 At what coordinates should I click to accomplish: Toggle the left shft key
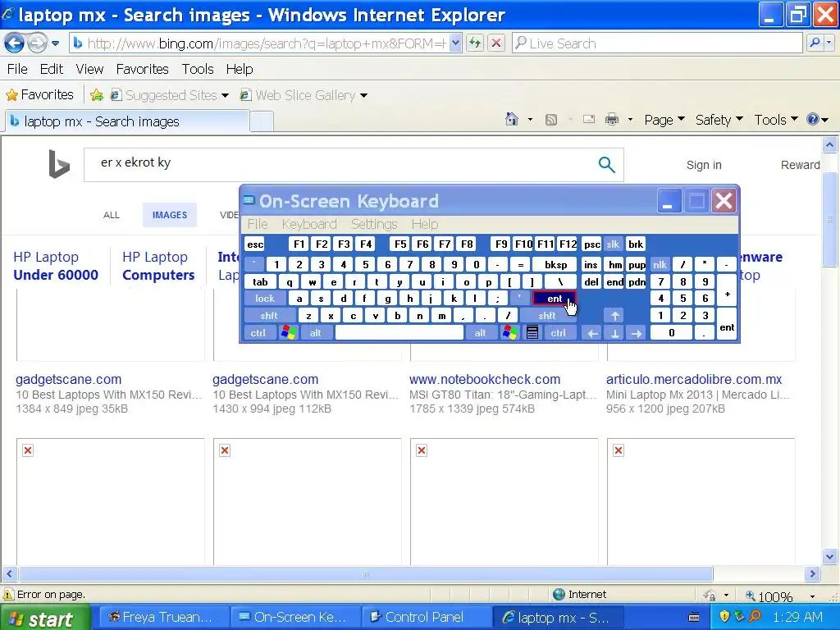(x=269, y=316)
